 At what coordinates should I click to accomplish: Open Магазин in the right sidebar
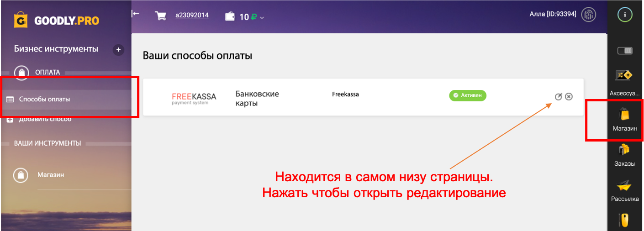(x=625, y=120)
